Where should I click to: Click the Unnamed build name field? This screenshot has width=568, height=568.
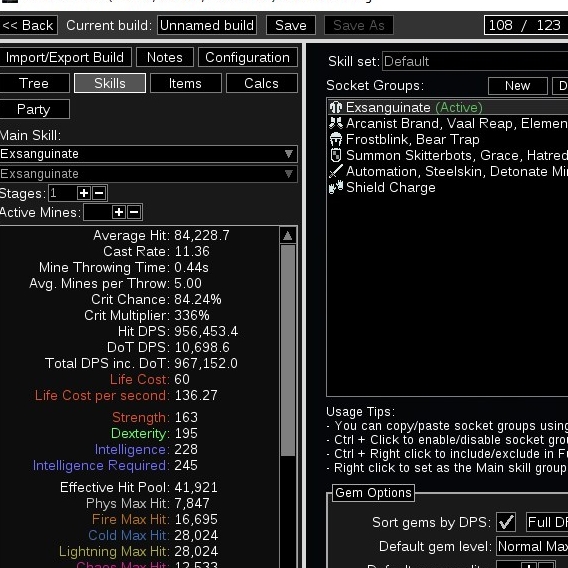[207, 25]
